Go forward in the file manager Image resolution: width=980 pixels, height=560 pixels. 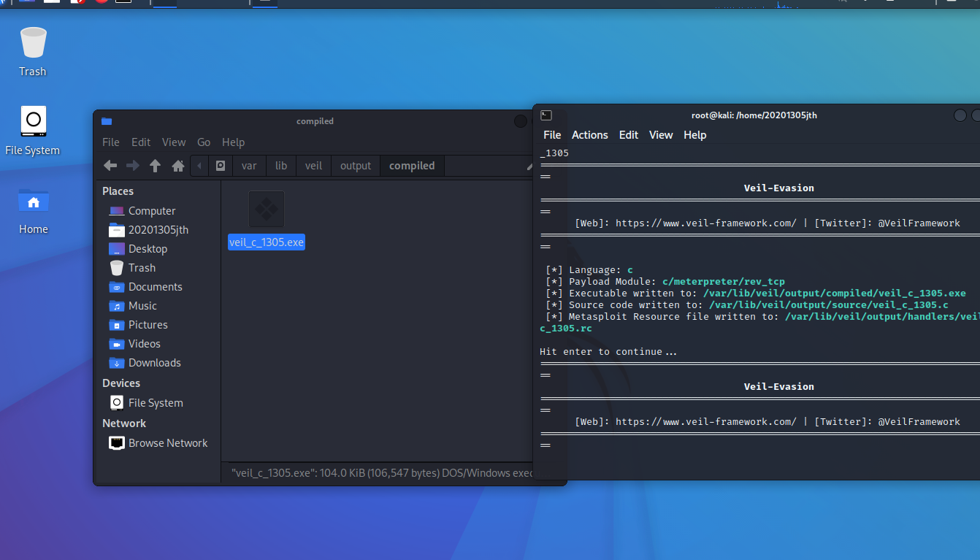(132, 166)
